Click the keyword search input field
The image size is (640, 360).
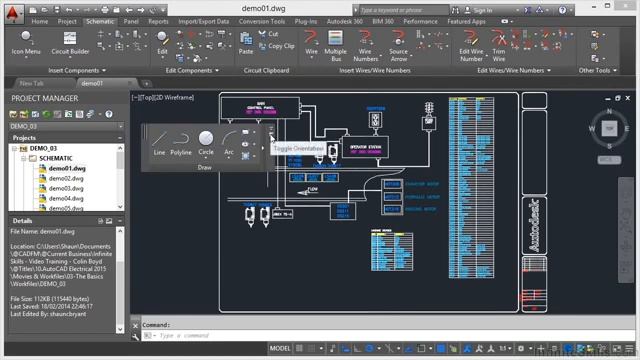[x=403, y=10]
